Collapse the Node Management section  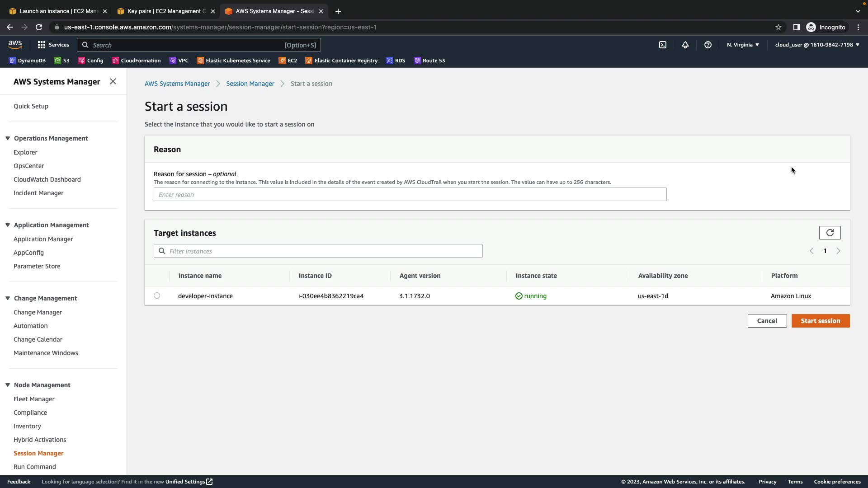(x=8, y=385)
